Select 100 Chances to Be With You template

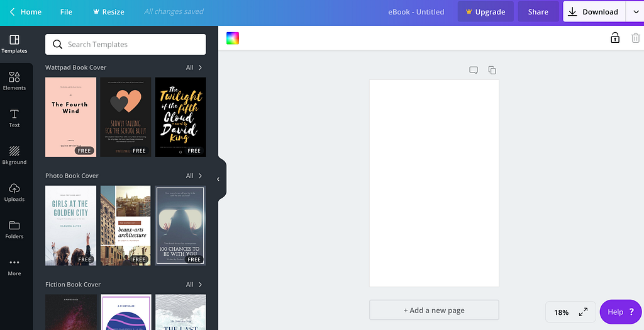[x=180, y=225]
